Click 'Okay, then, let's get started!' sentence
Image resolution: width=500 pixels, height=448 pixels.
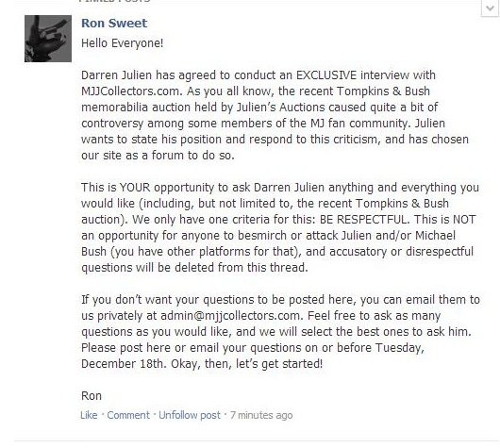(x=247, y=364)
